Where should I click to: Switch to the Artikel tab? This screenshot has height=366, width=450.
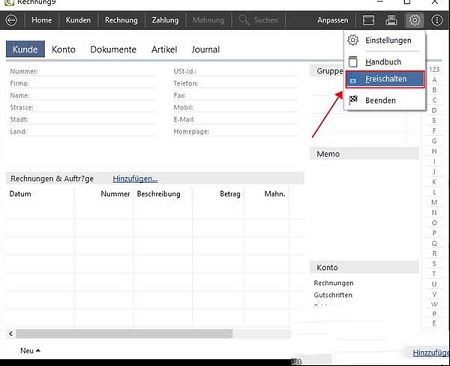click(x=164, y=50)
